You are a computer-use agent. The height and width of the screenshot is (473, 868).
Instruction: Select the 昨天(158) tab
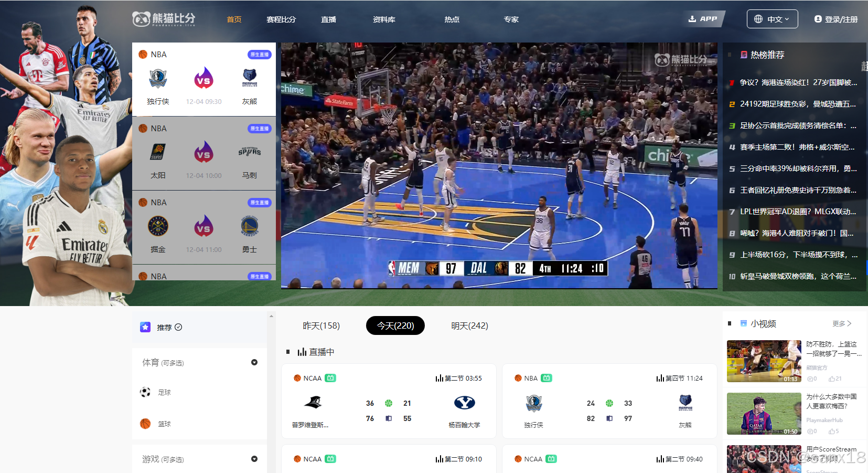tap(321, 325)
